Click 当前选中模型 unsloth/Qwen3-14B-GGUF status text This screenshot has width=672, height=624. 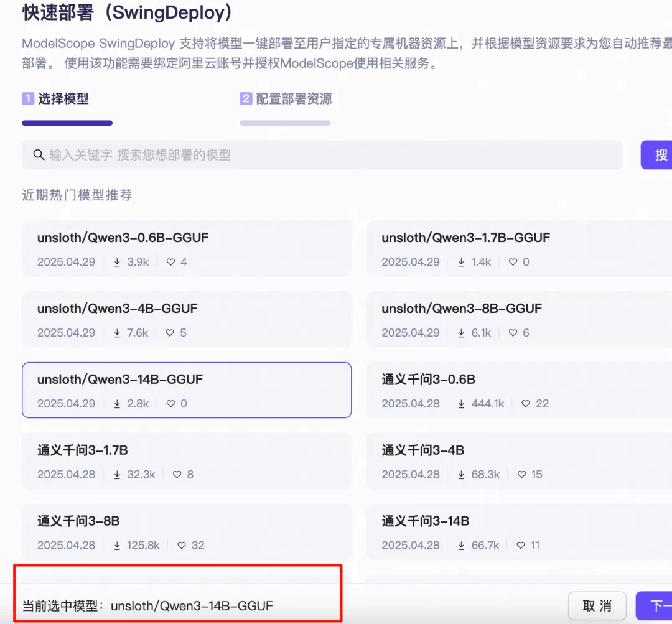(x=147, y=606)
